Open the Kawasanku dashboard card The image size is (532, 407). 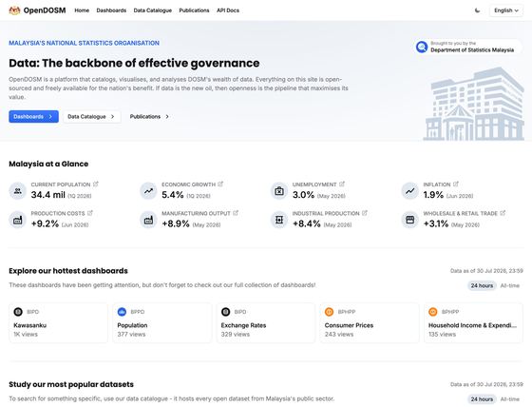pos(58,322)
